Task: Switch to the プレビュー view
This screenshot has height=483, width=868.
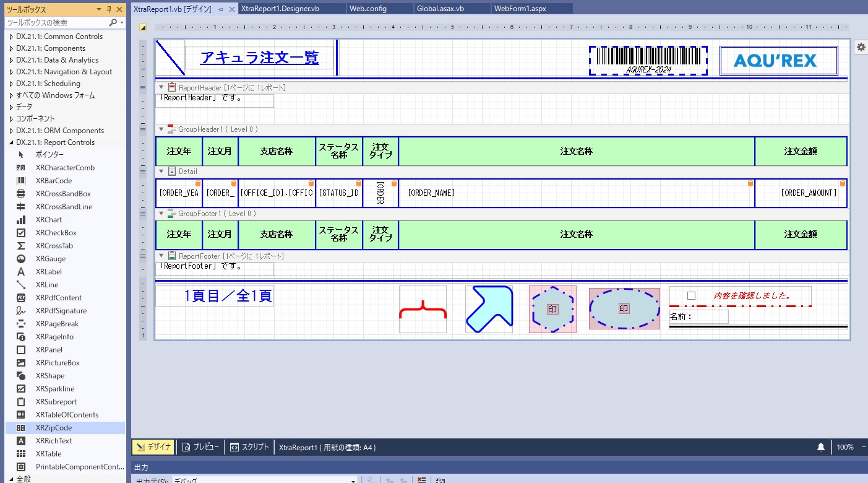Action: point(200,447)
